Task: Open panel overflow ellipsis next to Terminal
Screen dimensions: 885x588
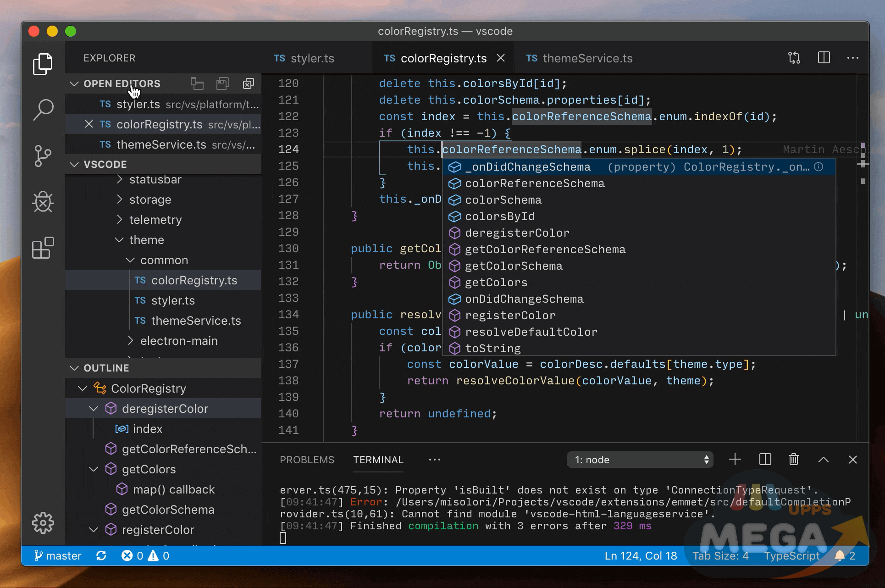Action: point(435,460)
